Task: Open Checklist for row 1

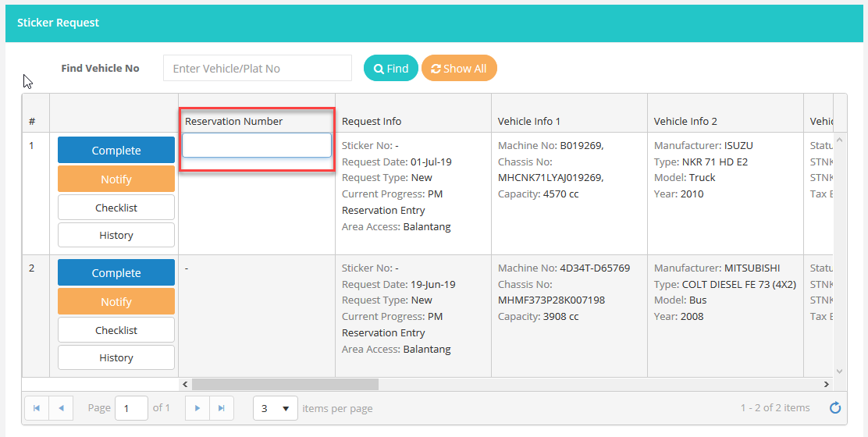Action: click(116, 208)
